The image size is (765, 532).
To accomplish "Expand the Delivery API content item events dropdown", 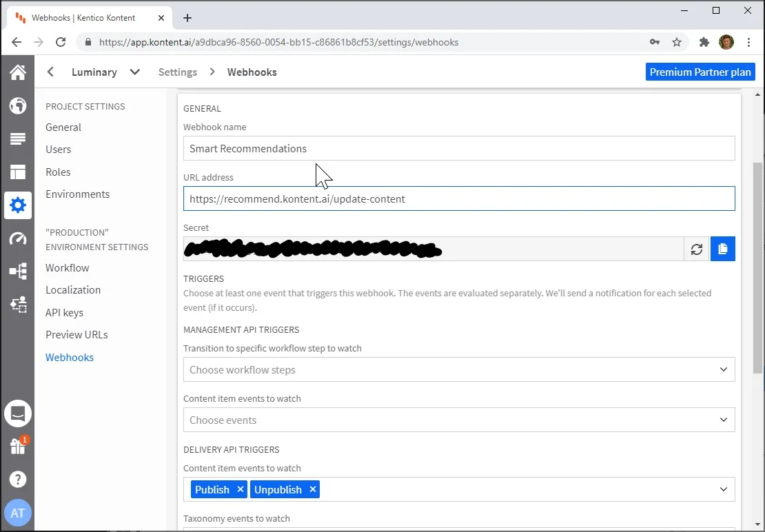I will [x=724, y=489].
